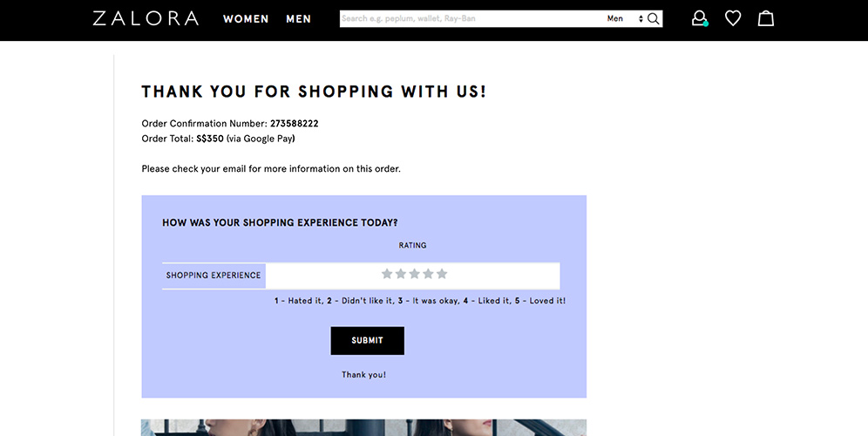Go home via ZALORA logo

146,18
